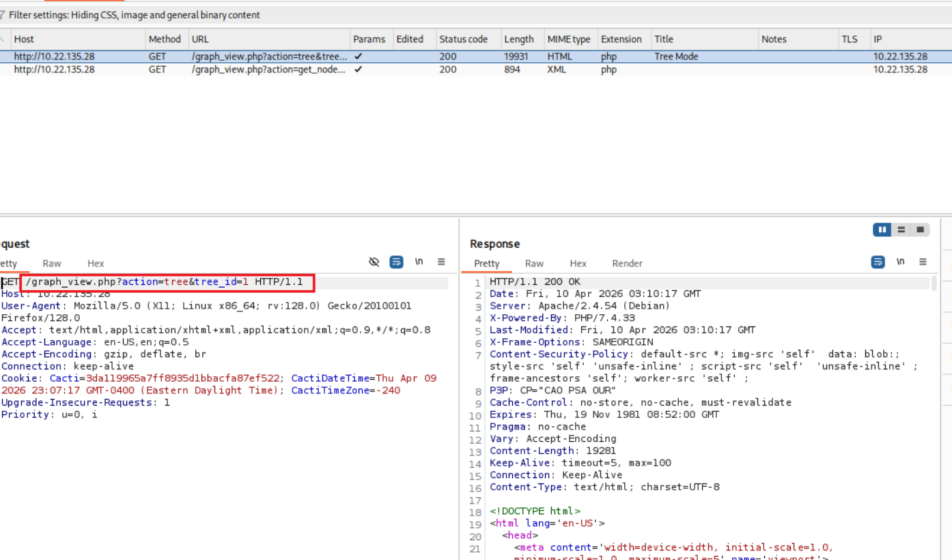
Task: Select the action=tree request row URL
Action: point(269,57)
